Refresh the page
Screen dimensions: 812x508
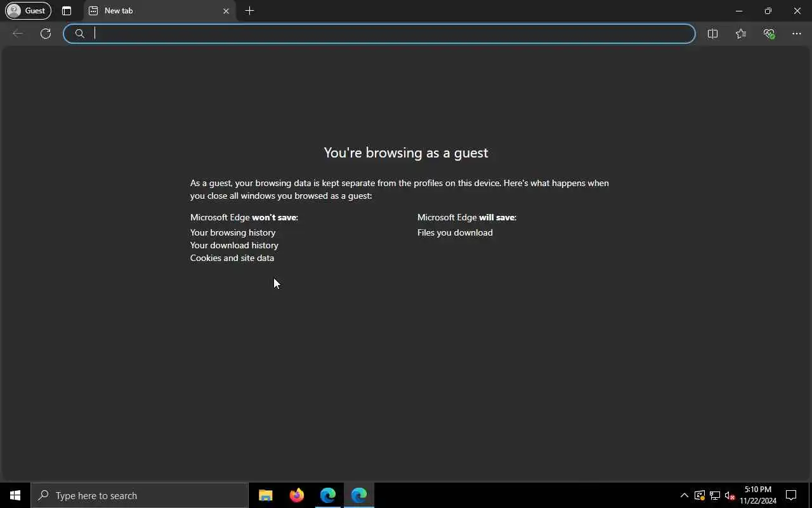[x=46, y=34]
